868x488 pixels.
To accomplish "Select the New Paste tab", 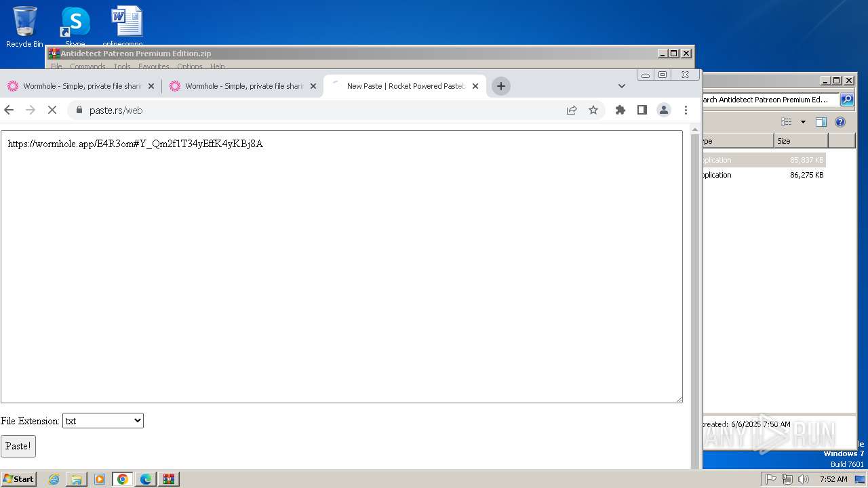I will (x=405, y=86).
